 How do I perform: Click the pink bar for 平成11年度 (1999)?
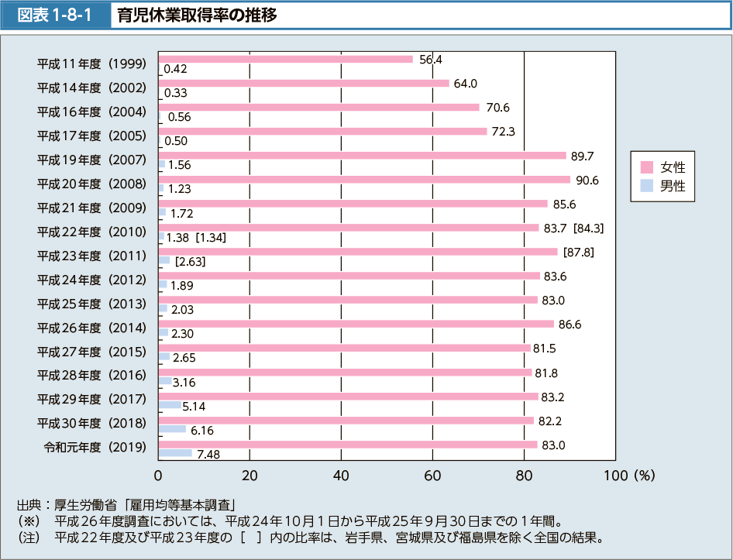285,59
